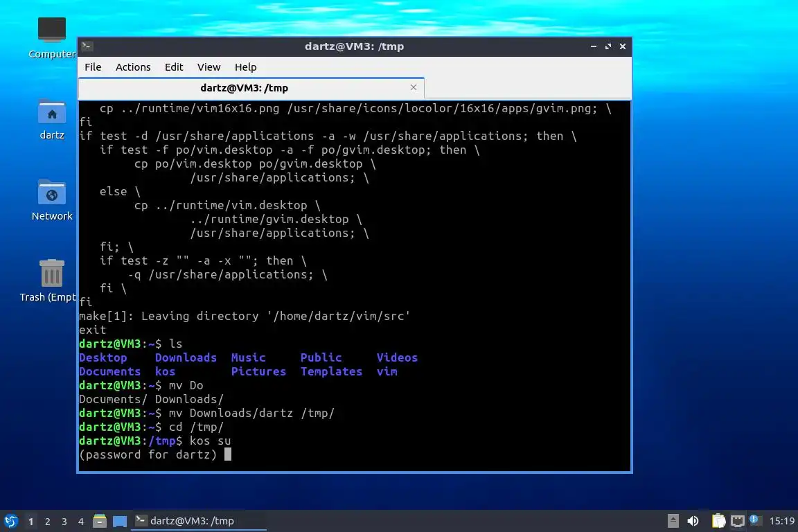Click 'Templates' in the ls output
The width and height of the screenshot is (798, 532).
(331, 371)
